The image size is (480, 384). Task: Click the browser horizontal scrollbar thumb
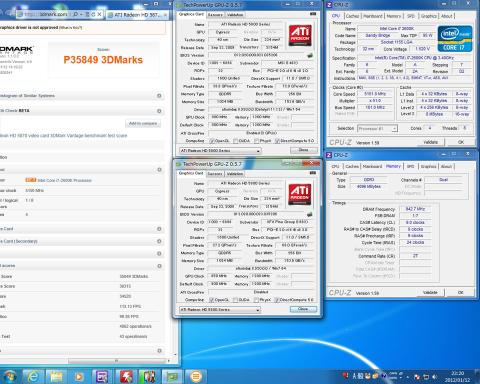tap(116, 361)
